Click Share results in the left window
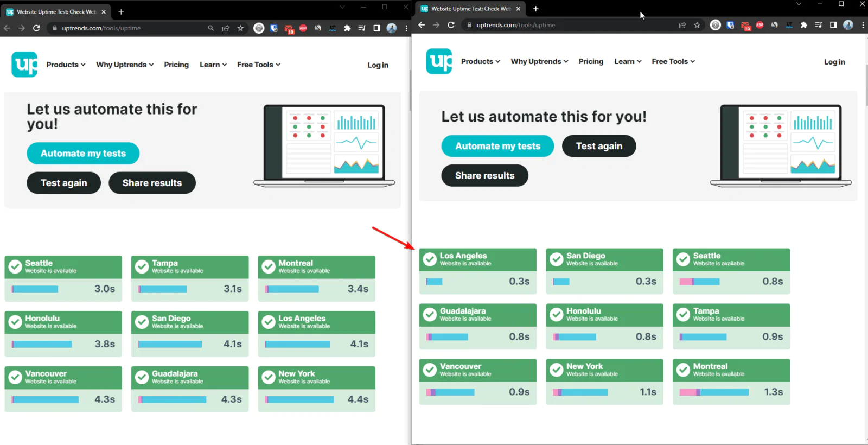Image resolution: width=868 pixels, height=445 pixels. click(152, 183)
